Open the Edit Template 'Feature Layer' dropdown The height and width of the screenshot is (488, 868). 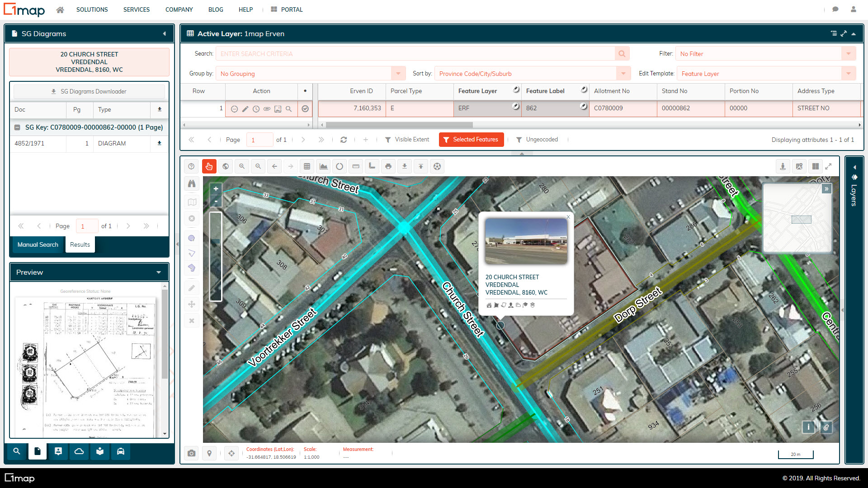pos(849,74)
